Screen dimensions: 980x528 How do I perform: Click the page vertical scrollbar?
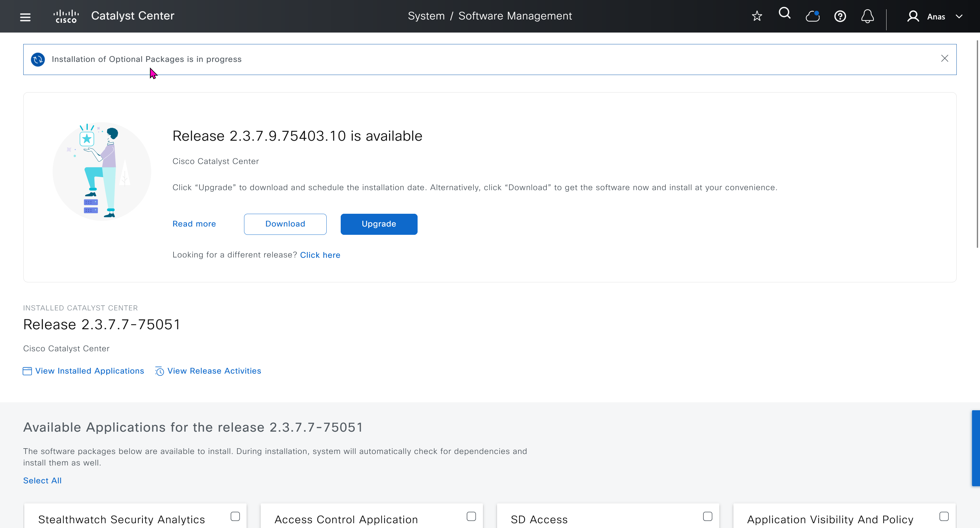(977, 145)
